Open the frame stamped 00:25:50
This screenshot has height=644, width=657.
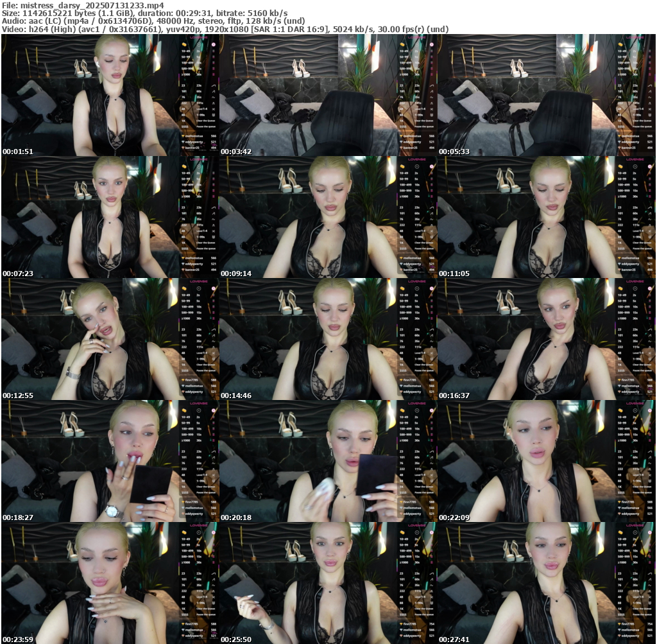pos(328,583)
